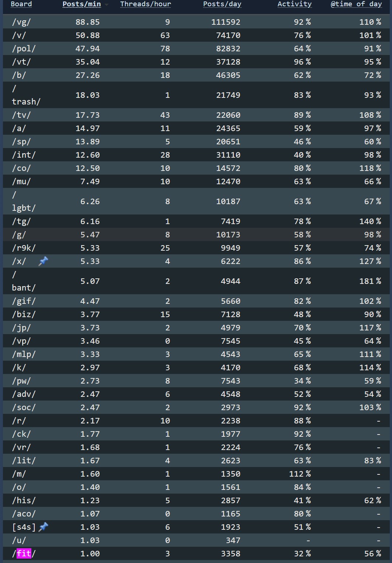Image resolution: width=392 pixels, height=563 pixels.
Task: Select the /tg/ board name
Action: 21,222
